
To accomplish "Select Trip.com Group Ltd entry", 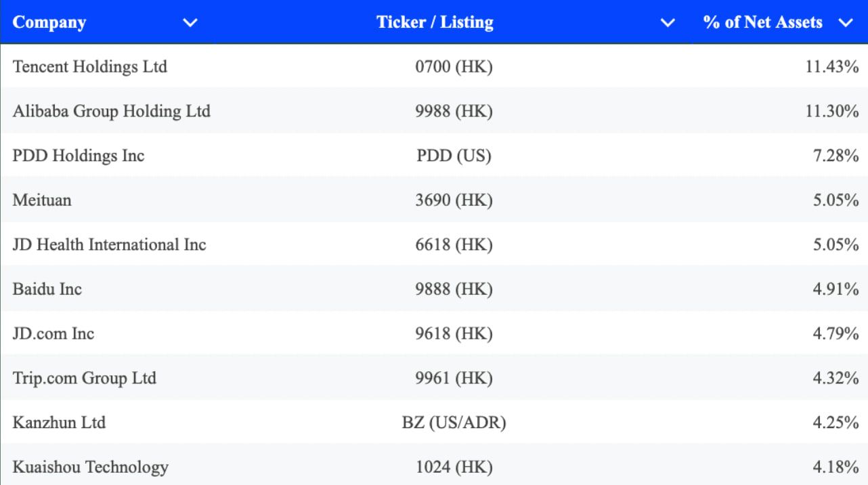I will click(85, 378).
